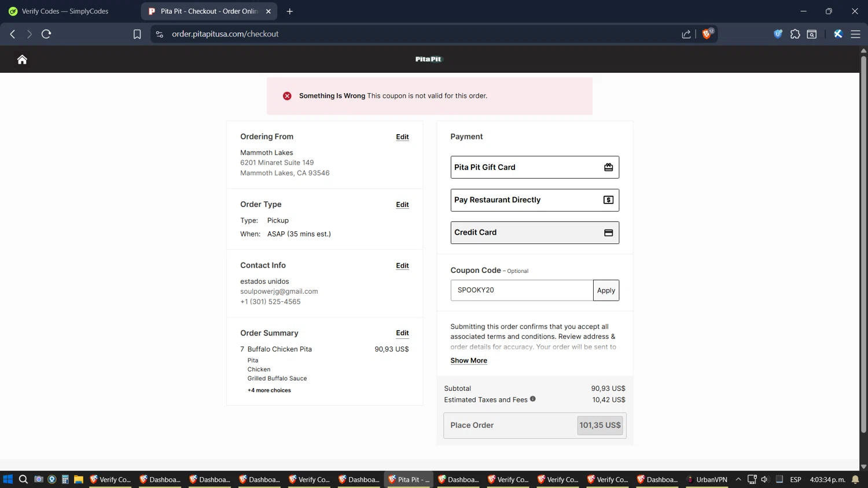Open the sidebar panel search icon

point(812,34)
